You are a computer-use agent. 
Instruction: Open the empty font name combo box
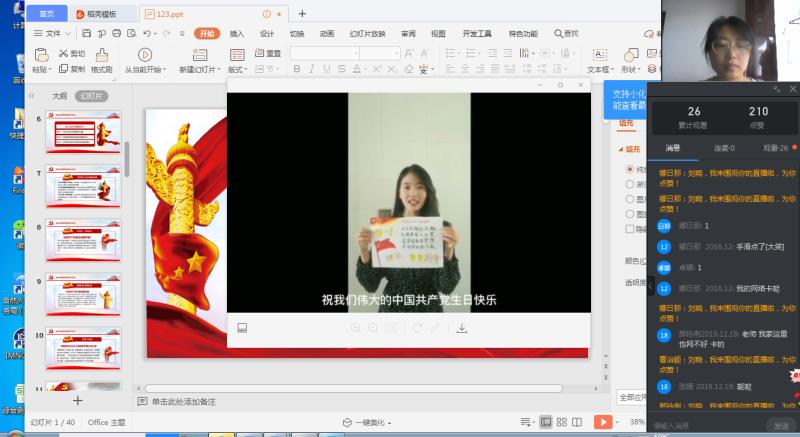click(x=337, y=53)
